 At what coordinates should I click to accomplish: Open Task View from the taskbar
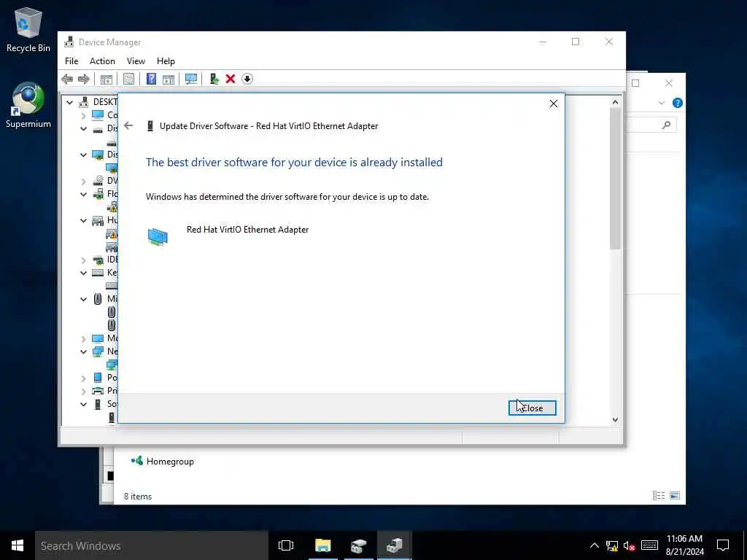tap(286, 545)
